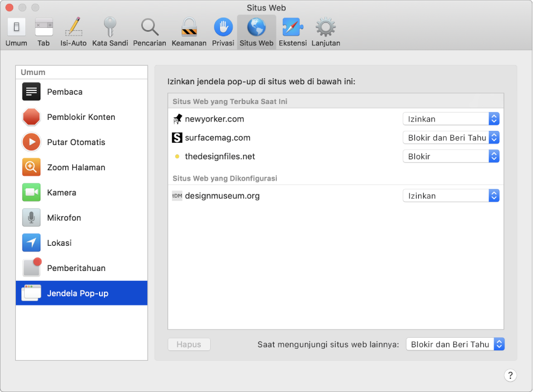Viewport: 533px width, 392px height.
Task: Open surfacemag.com pop-up permission dropdown
Action: click(x=451, y=138)
